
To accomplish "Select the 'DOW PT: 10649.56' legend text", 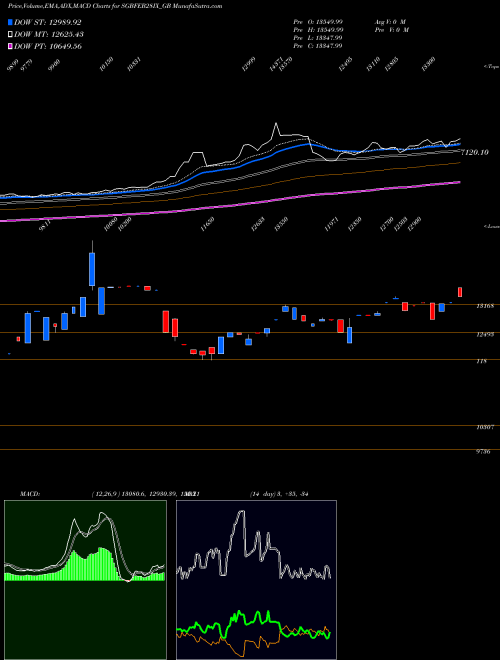I will 48,46.
